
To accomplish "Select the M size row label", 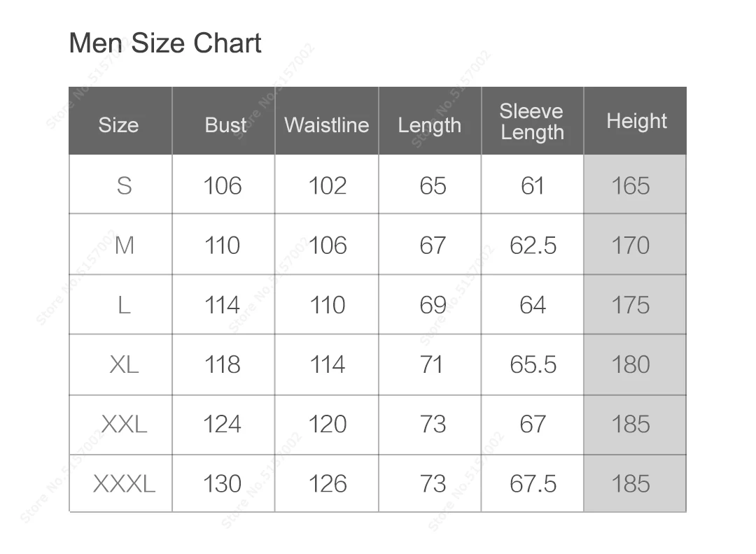I will [124, 246].
